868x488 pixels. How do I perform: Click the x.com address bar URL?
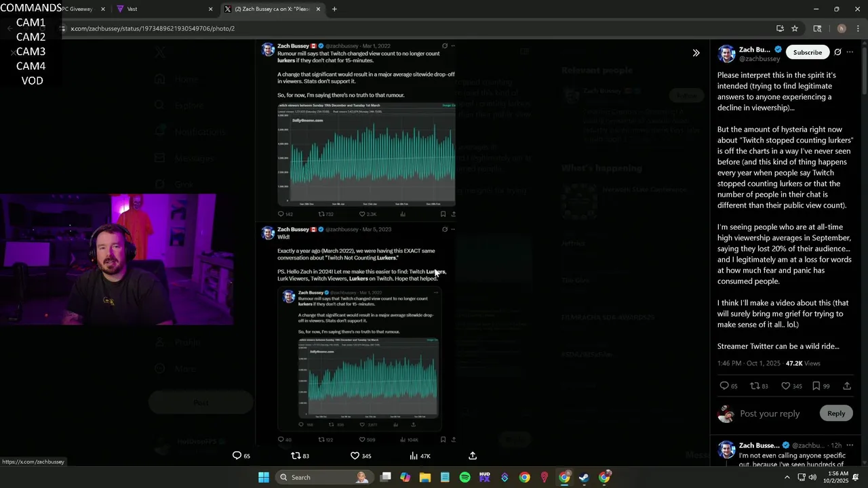pos(153,28)
